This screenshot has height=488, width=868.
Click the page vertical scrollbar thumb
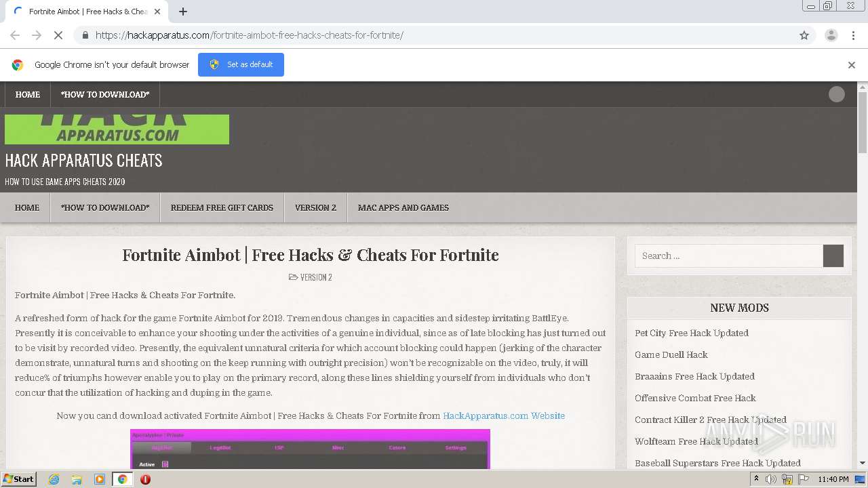pyautogui.click(x=863, y=123)
